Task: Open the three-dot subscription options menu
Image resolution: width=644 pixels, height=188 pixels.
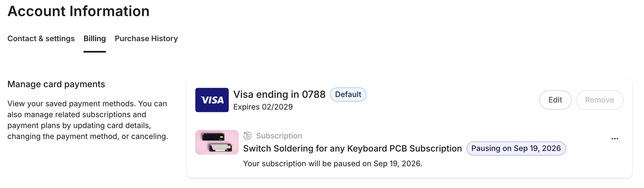Action: (x=615, y=139)
